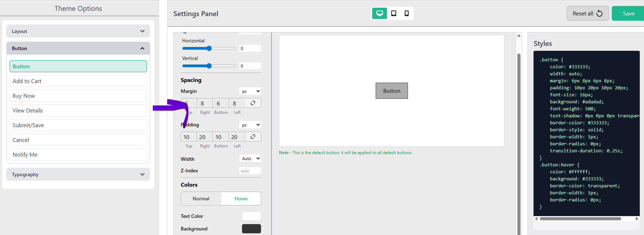Click the Vertical value field

pos(250,66)
